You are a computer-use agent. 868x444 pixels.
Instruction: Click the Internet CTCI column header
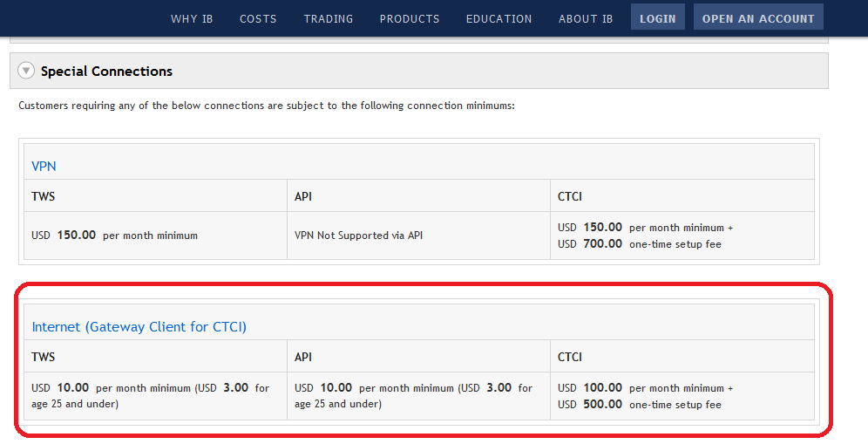pos(570,357)
